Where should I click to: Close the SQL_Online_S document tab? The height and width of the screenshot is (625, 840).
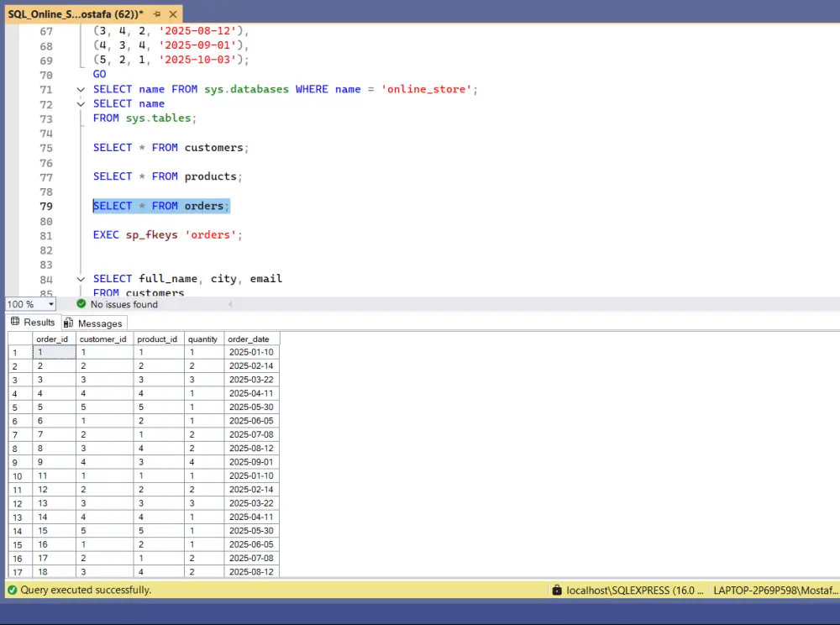[x=172, y=13]
